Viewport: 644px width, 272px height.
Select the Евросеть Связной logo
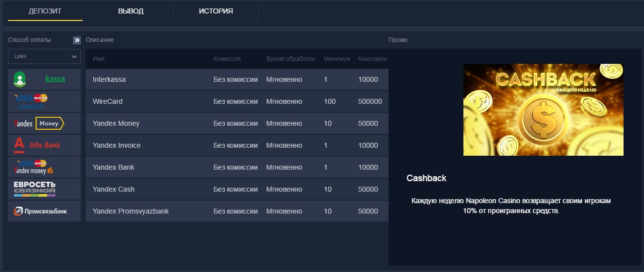tap(44, 189)
